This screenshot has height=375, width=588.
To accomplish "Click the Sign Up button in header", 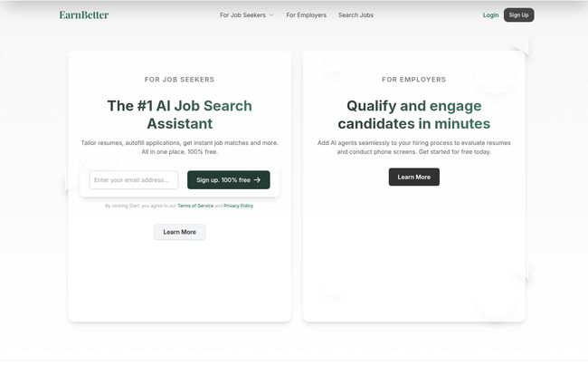I will tap(518, 15).
